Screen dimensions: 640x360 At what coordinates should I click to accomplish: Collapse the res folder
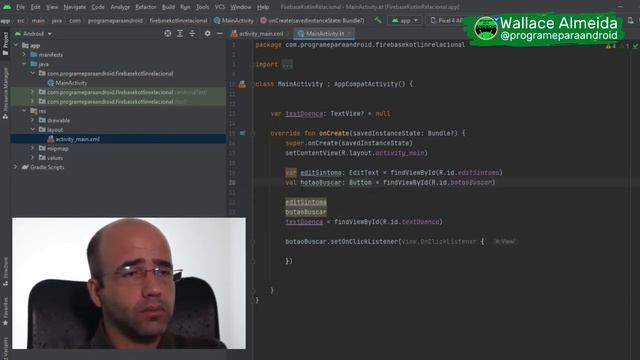coord(24,111)
